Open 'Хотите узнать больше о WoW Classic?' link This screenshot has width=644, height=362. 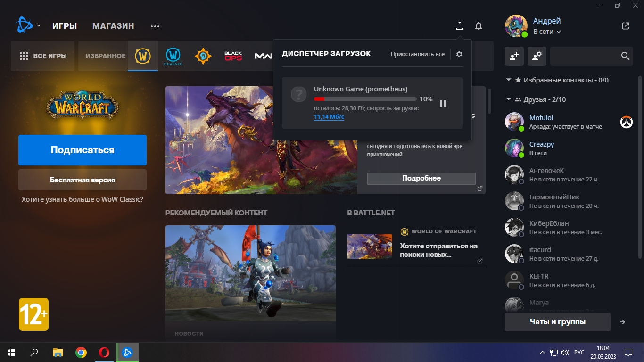coord(83,199)
